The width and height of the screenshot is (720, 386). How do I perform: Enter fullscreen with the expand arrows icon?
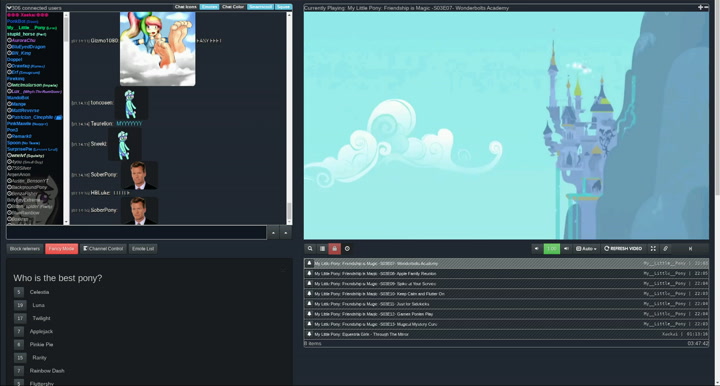[x=653, y=249]
